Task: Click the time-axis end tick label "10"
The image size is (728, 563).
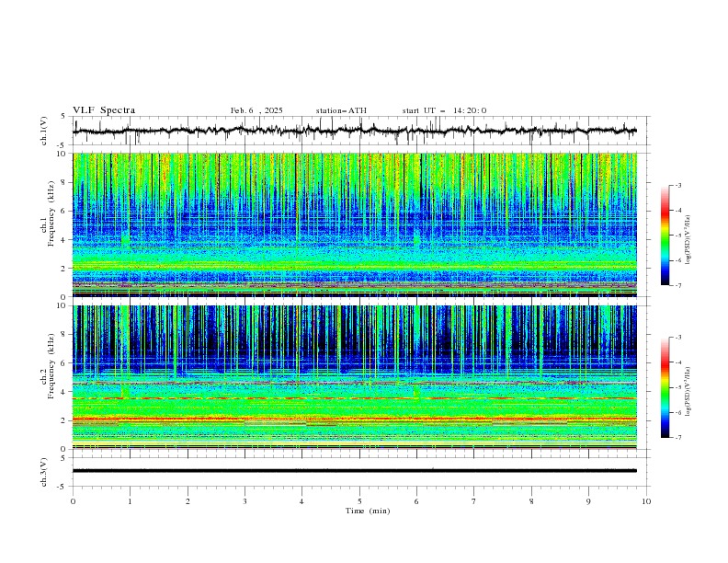Action: (x=646, y=501)
